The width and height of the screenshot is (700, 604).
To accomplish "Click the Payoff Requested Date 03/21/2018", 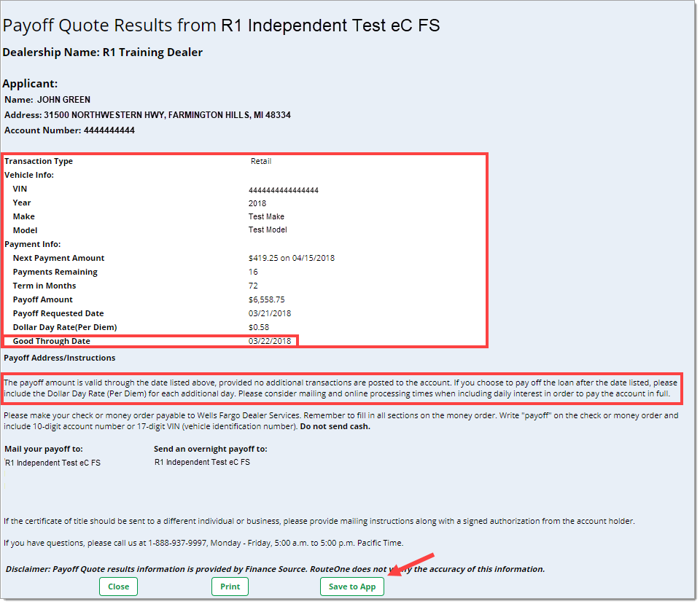I will 270,313.
